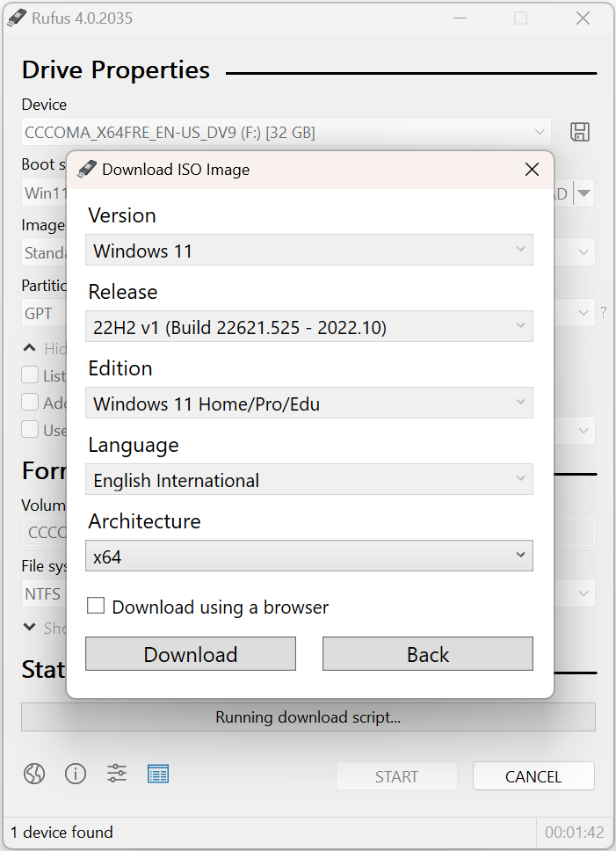The image size is (616, 851).
Task: Expand the Show advanced format options section
Action: click(30, 628)
